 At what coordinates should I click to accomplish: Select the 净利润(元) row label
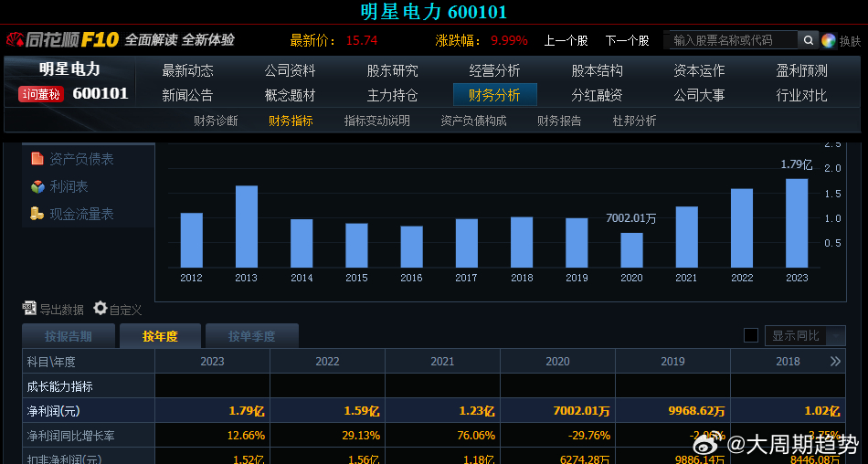[x=54, y=411]
